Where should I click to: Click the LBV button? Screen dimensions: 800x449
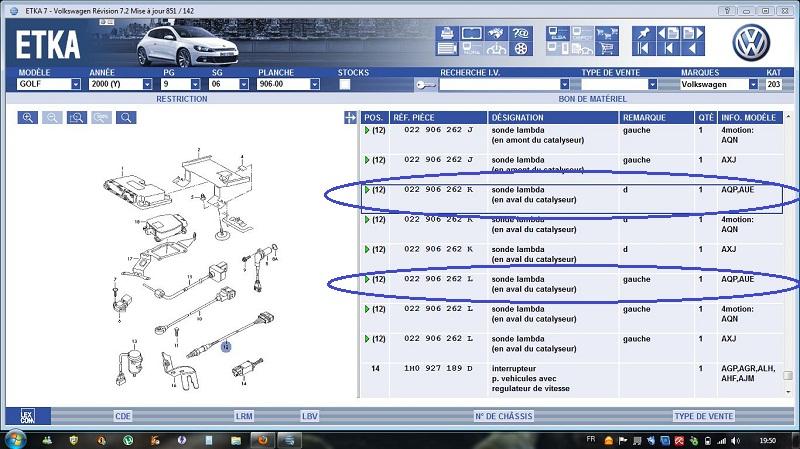pyautogui.click(x=310, y=416)
